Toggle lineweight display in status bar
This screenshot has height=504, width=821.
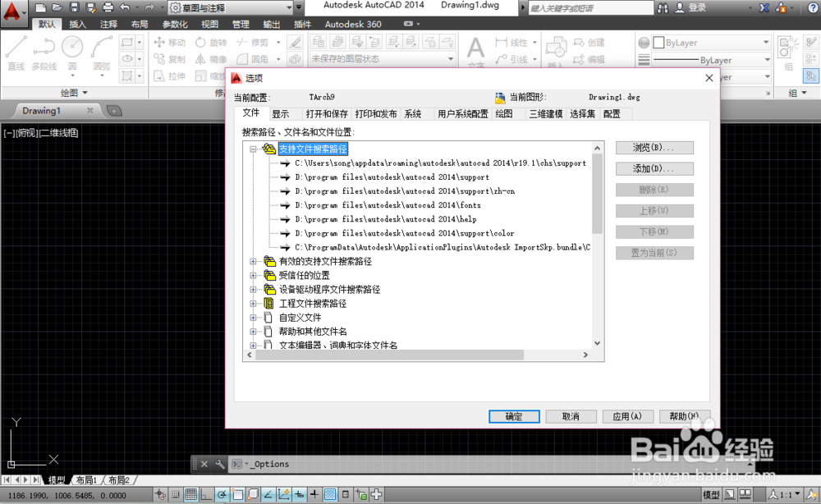tap(314, 494)
